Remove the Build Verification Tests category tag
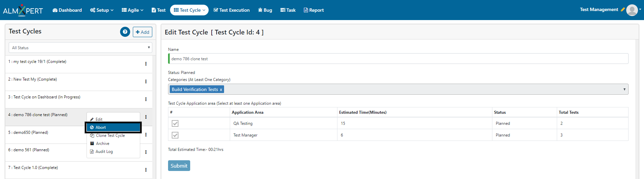 tap(221, 90)
